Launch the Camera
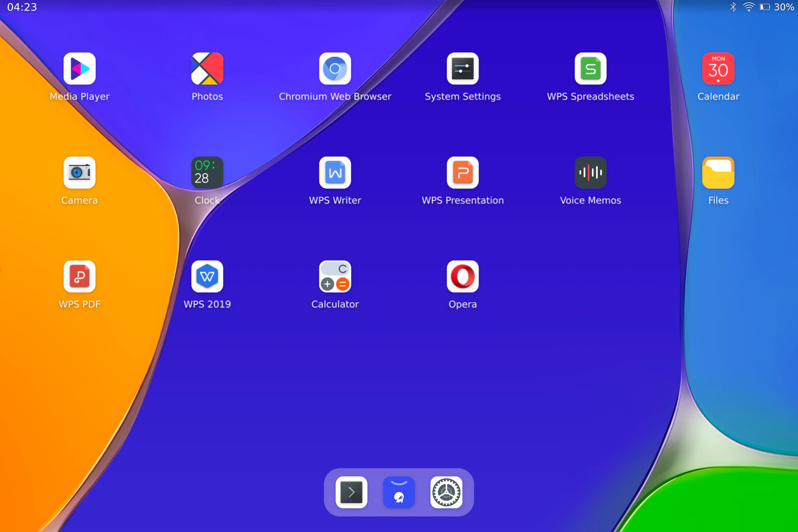 click(x=79, y=172)
